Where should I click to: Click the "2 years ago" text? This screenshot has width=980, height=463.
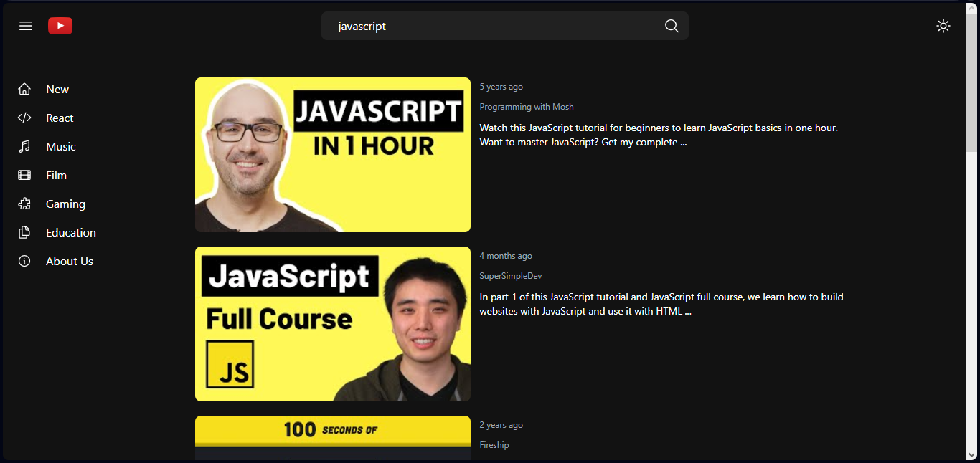coord(501,425)
